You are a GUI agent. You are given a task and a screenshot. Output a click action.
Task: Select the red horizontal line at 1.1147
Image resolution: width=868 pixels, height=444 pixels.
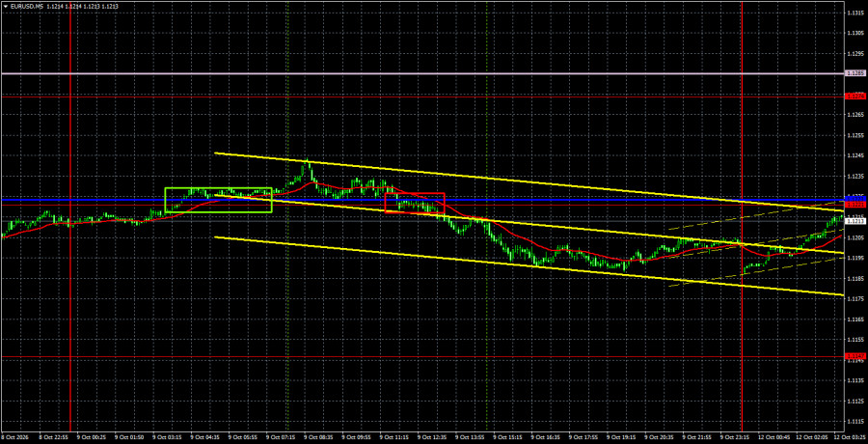(x=423, y=356)
